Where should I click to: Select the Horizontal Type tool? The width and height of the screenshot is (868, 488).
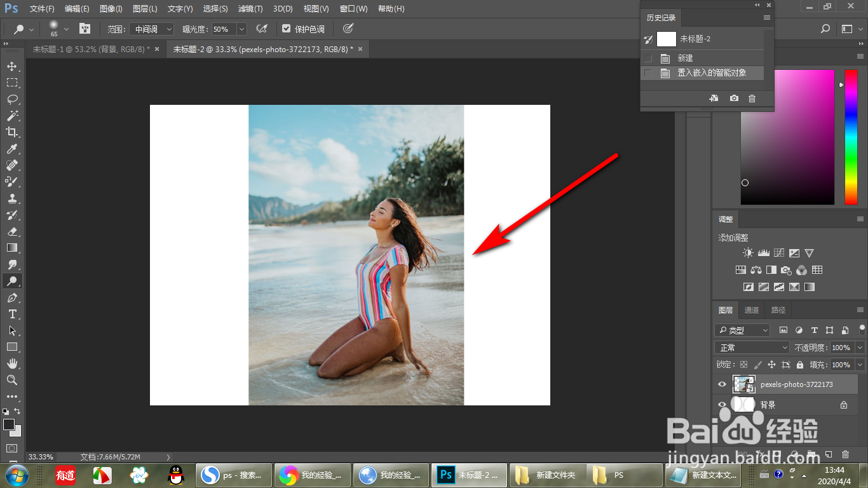[x=12, y=314]
